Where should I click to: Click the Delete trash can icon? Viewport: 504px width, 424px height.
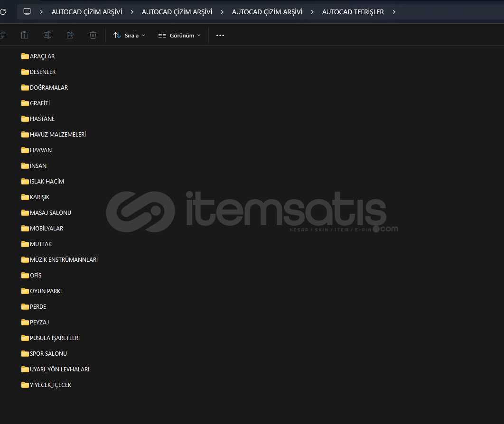click(x=93, y=35)
